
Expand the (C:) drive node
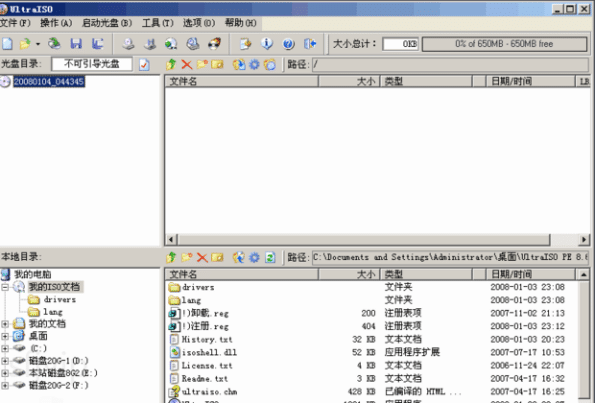tap(5, 348)
